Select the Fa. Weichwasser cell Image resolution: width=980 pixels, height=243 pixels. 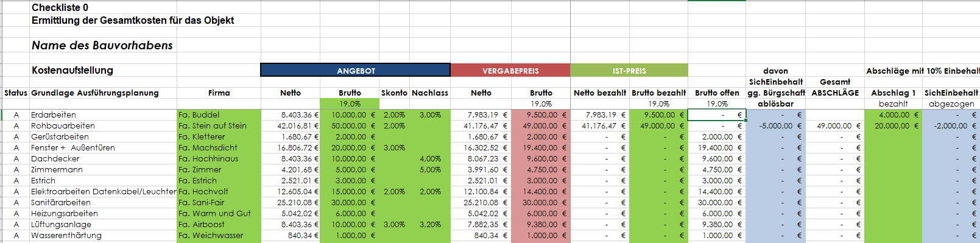pos(219,235)
